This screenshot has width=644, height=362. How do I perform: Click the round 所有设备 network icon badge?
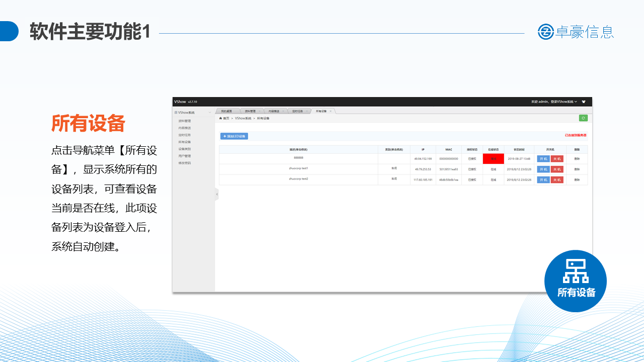pos(576,281)
